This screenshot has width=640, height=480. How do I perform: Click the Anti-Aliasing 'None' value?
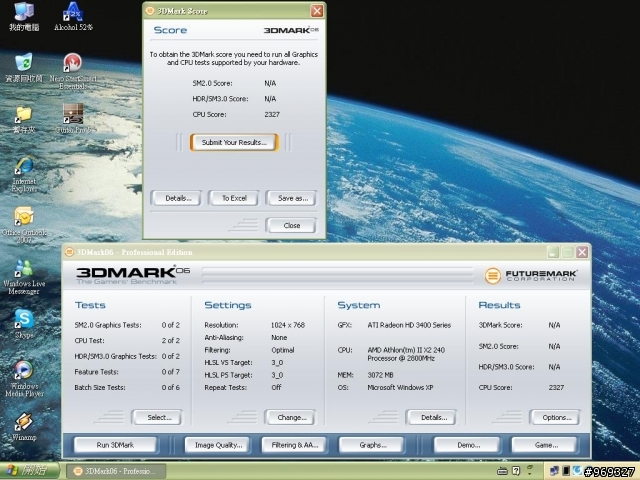[279, 338]
